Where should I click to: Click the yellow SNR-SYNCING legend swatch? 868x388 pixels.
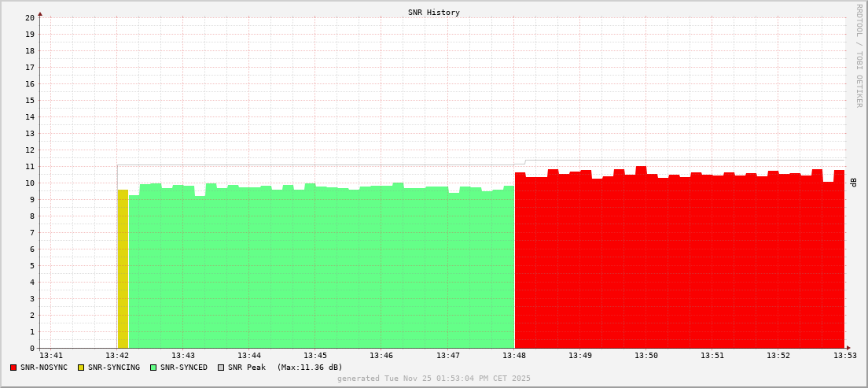[x=81, y=368]
